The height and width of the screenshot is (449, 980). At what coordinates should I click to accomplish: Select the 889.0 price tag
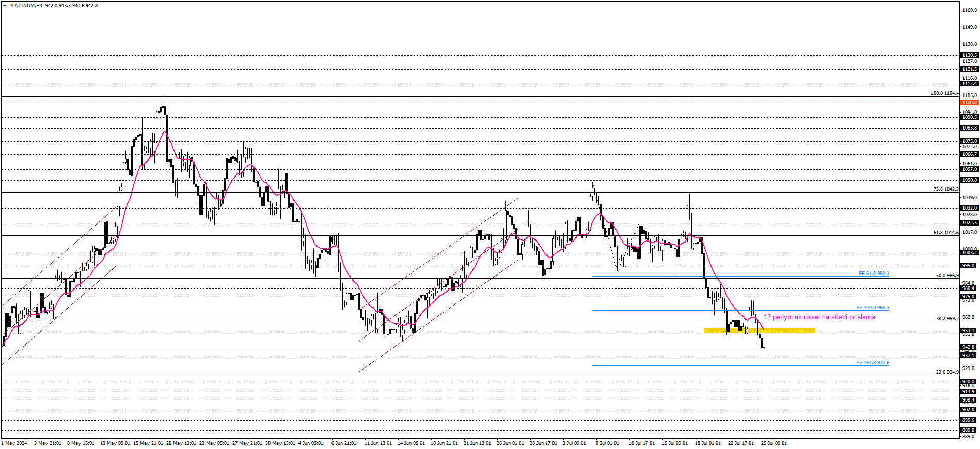coord(968,430)
